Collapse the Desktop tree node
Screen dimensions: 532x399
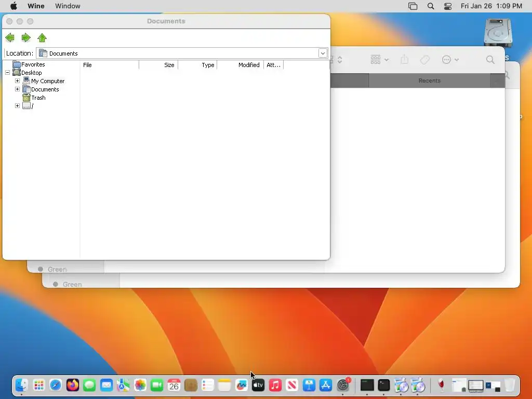point(7,73)
